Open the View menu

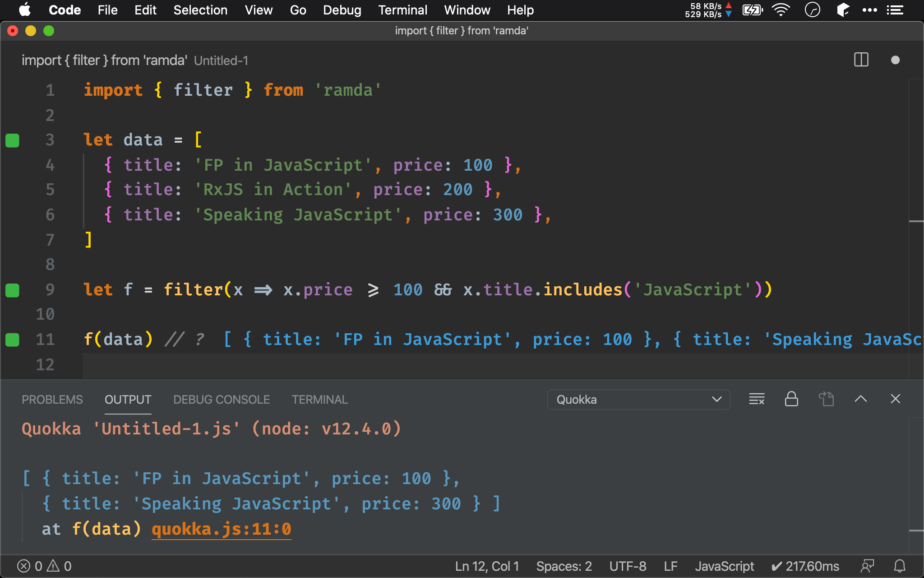tap(259, 10)
